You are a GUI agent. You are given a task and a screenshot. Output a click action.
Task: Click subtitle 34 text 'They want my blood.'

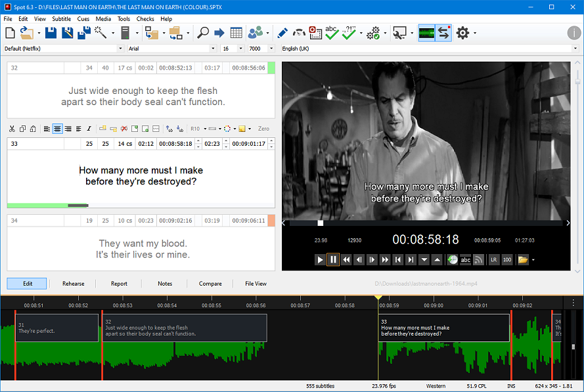pyautogui.click(x=143, y=244)
